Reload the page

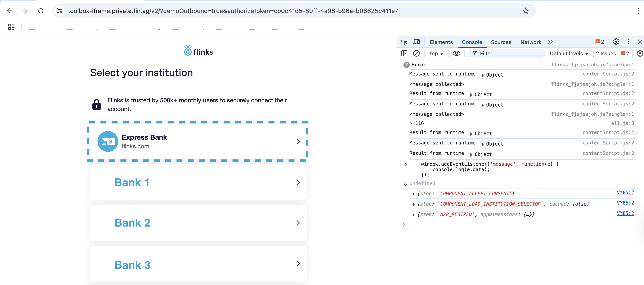41,11
